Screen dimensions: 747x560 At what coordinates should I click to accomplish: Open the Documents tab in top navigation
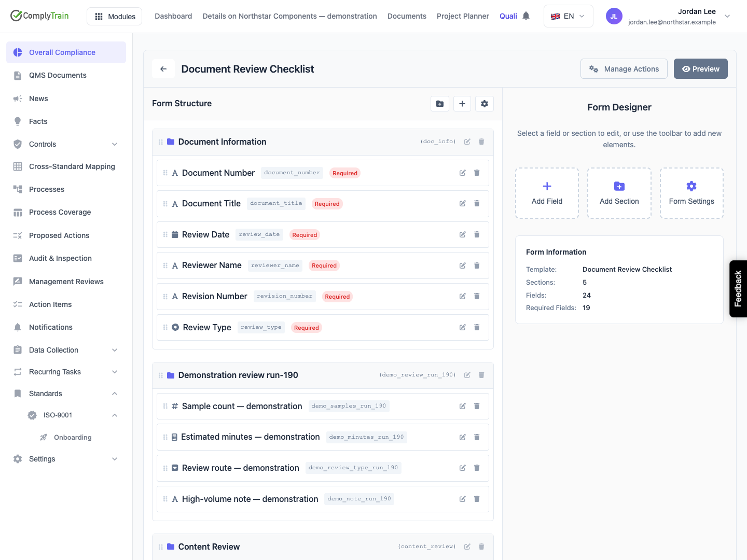tap(407, 16)
